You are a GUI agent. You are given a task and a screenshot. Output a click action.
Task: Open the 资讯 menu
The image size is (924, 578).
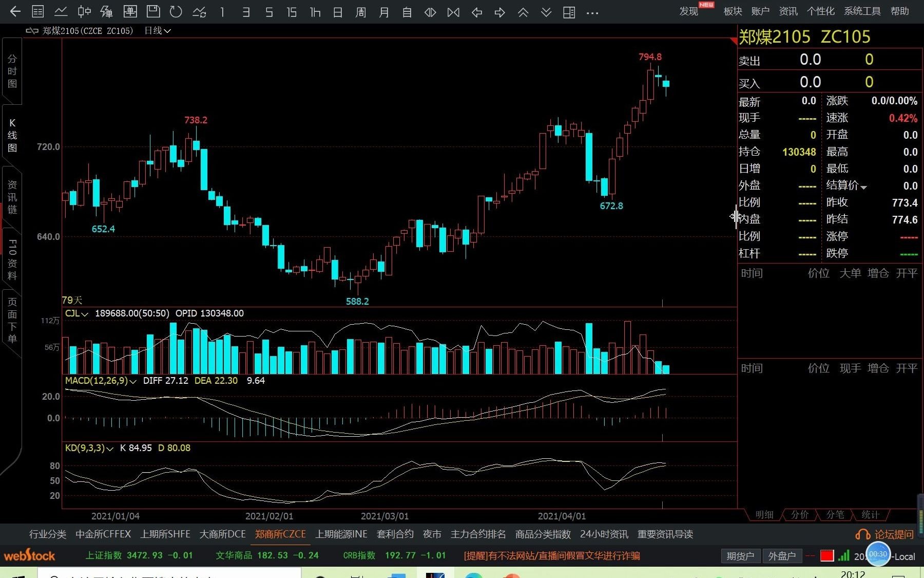coord(788,11)
